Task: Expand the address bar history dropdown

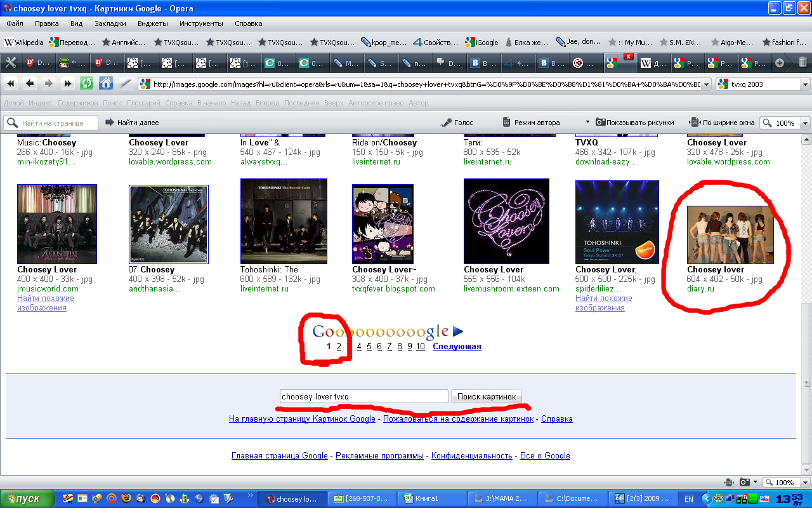Action: pyautogui.click(x=705, y=84)
